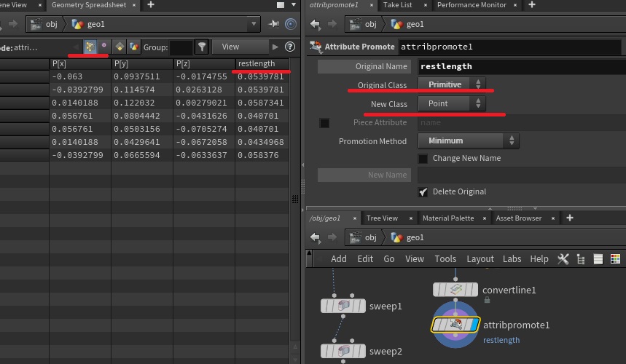
Task: Click the pane layout grid handle between panes
Action: pos(294,199)
